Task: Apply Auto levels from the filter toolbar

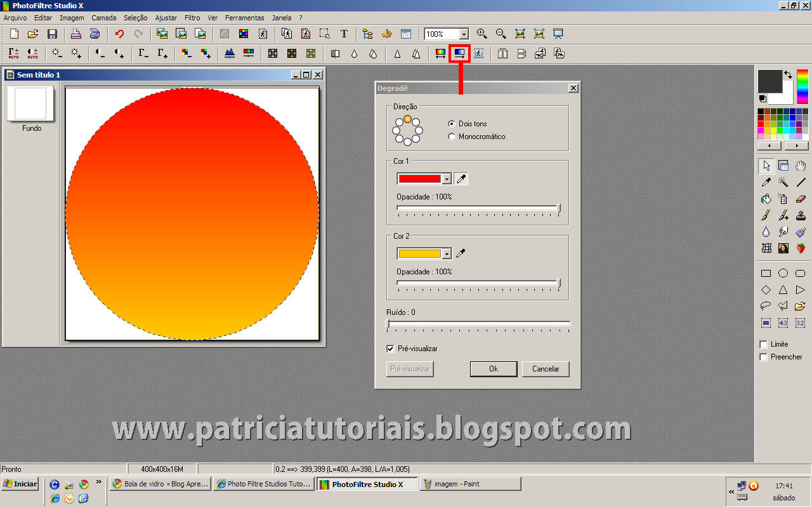Action: point(14,53)
